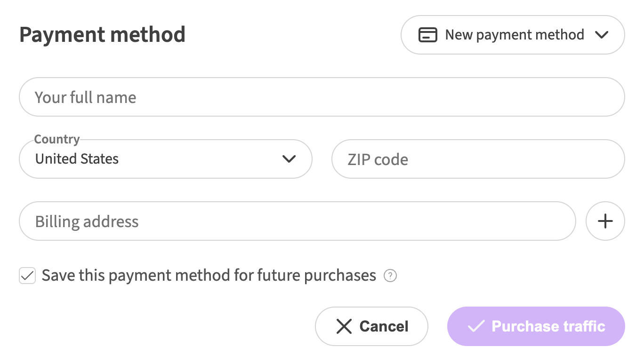Viewport: 644px width, 363px height.
Task: Click the plus icon beside Billing address
Action: point(605,221)
